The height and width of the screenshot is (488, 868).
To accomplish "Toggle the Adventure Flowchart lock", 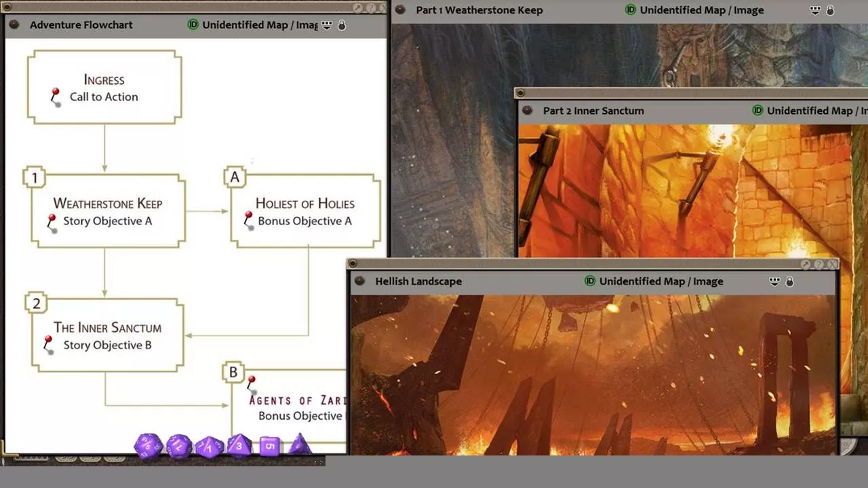I will (342, 25).
